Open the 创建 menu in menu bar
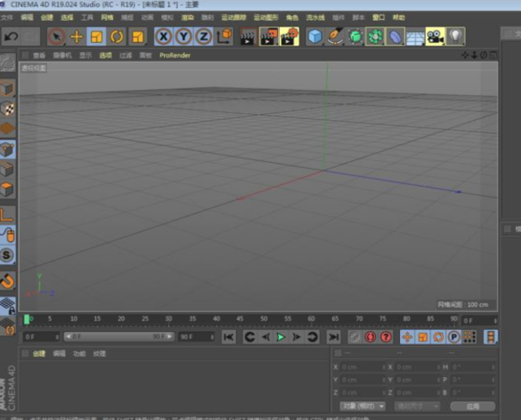Image resolution: width=521 pixels, height=420 pixels. [x=47, y=18]
